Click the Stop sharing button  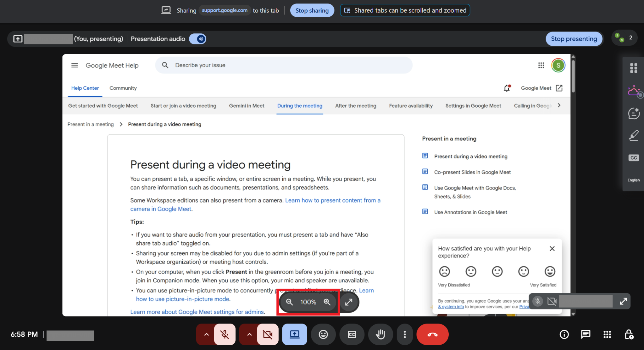point(312,10)
